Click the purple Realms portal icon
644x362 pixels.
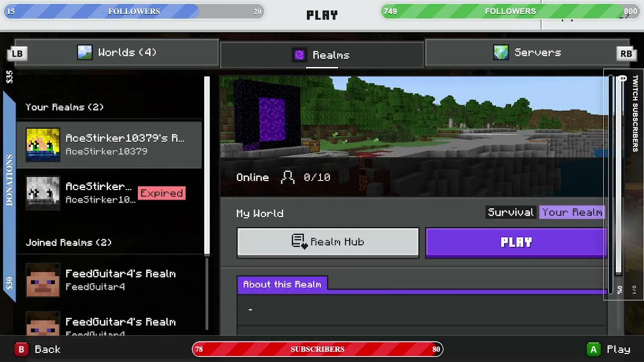(x=299, y=55)
